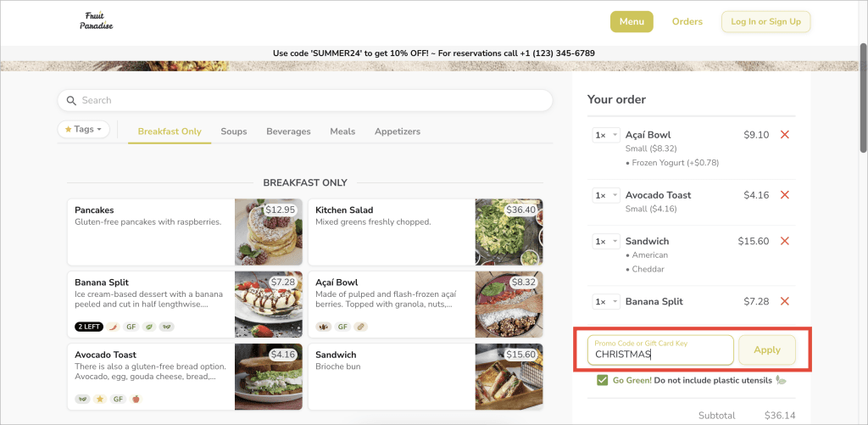This screenshot has height=425, width=868.
Task: Click the Fruit Paradise logo
Action: click(x=97, y=21)
